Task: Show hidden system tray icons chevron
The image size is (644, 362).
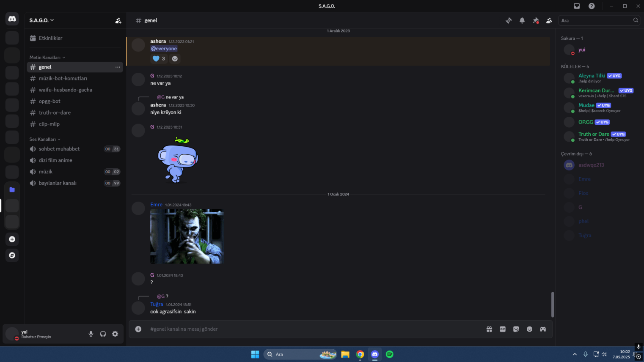Action: point(575,354)
